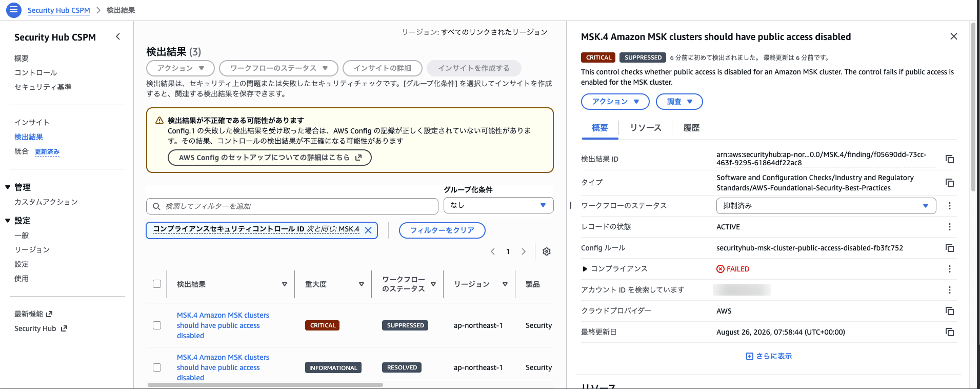Open リージョン settings in sidebar
Viewport: 980px width, 389px height.
point(32,250)
